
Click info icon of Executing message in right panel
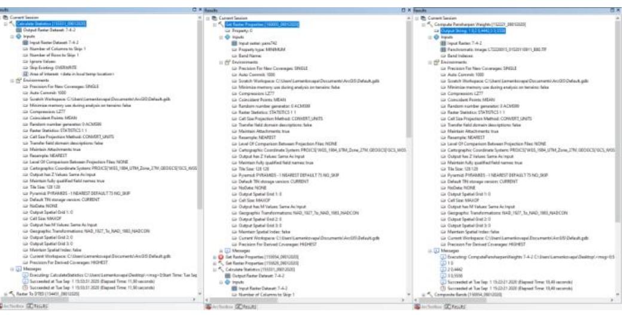(443, 256)
